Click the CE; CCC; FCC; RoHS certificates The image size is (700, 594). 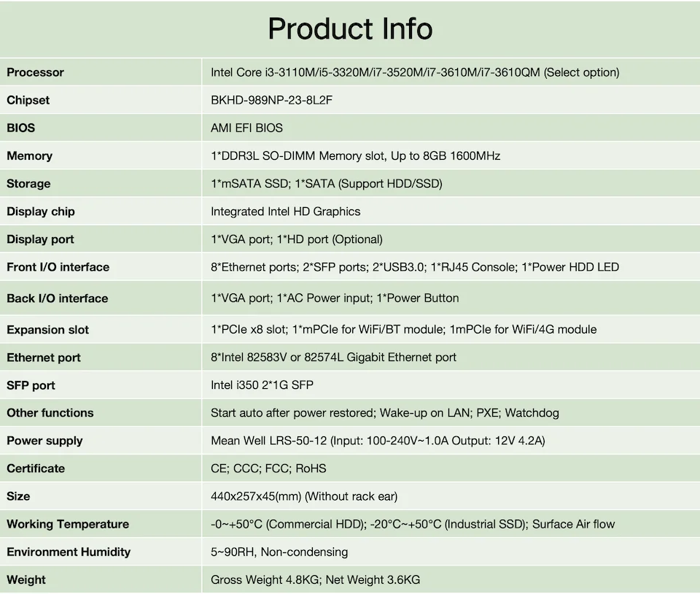pos(268,468)
